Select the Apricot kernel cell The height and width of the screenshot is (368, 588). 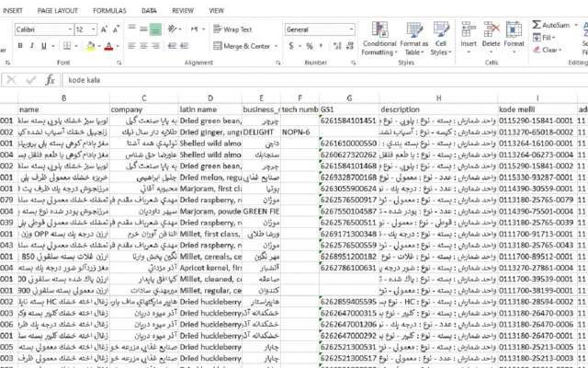[210, 268]
